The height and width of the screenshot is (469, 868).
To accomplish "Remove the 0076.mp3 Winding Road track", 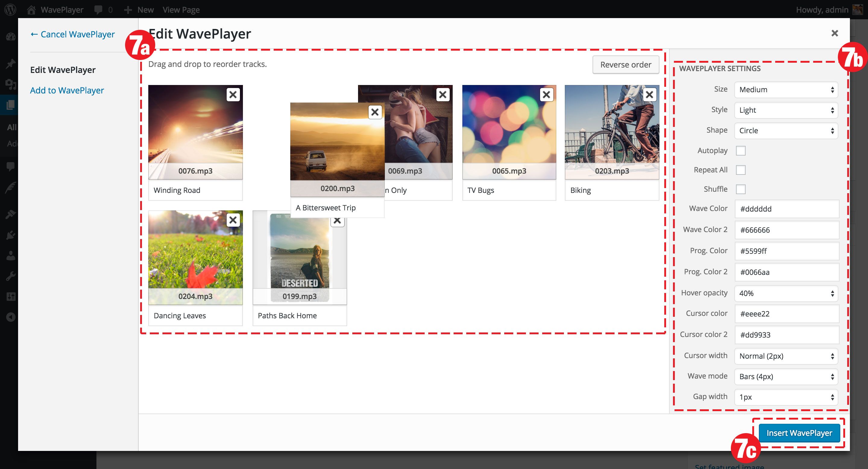I will click(x=233, y=95).
